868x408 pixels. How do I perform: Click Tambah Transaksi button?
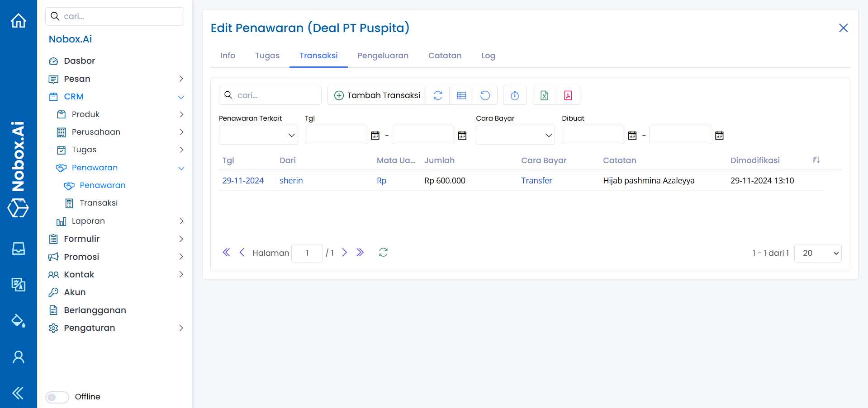pyautogui.click(x=377, y=95)
